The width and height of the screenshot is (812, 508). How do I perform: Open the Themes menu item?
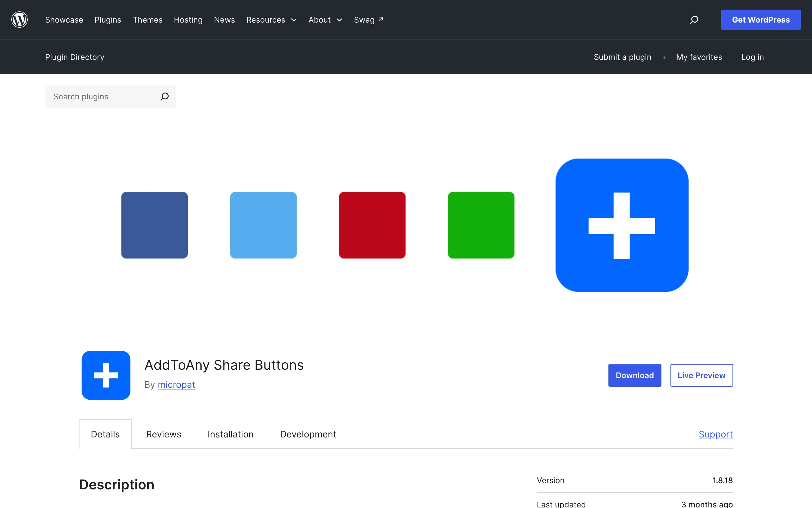pos(148,20)
